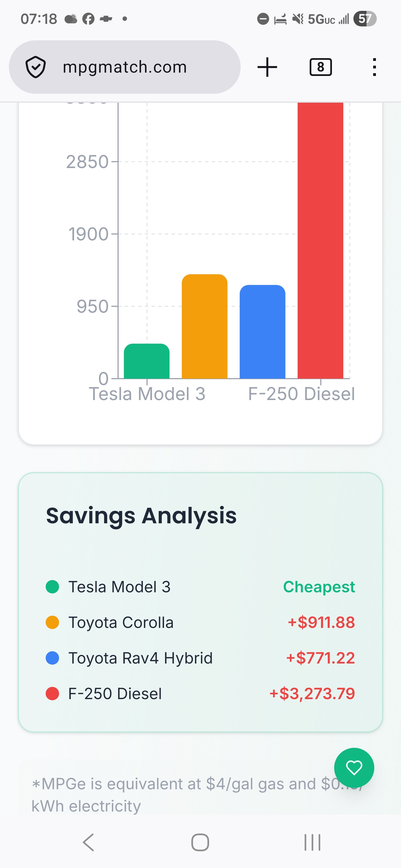Screen dimensions: 401x868
Task: Select the green Tesla Model 3 bar
Action: point(147,361)
